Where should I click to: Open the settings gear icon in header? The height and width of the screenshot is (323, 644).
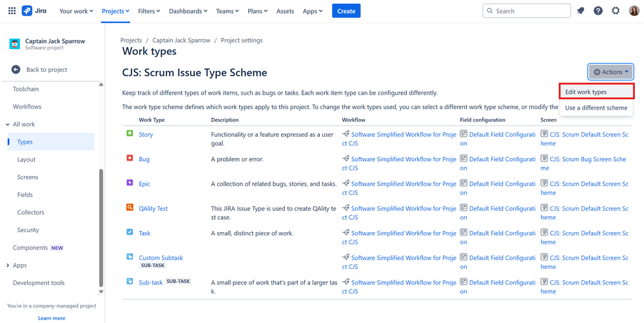click(615, 11)
